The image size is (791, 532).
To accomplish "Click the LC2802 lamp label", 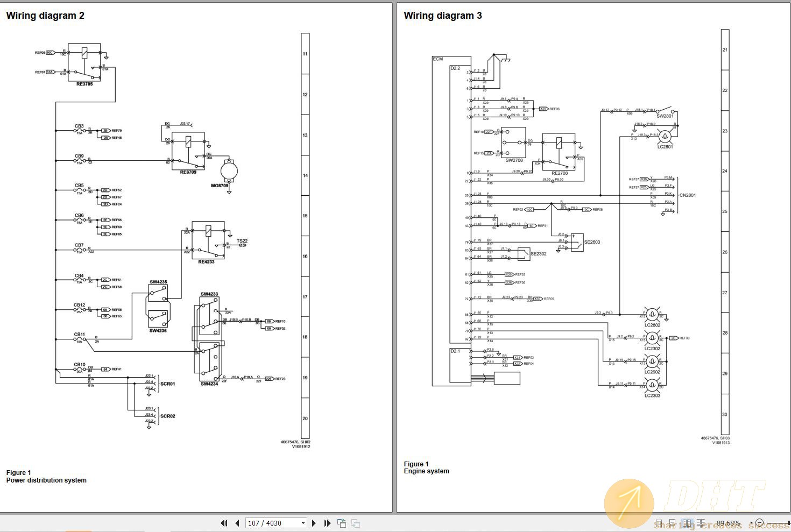I will coord(652,325).
